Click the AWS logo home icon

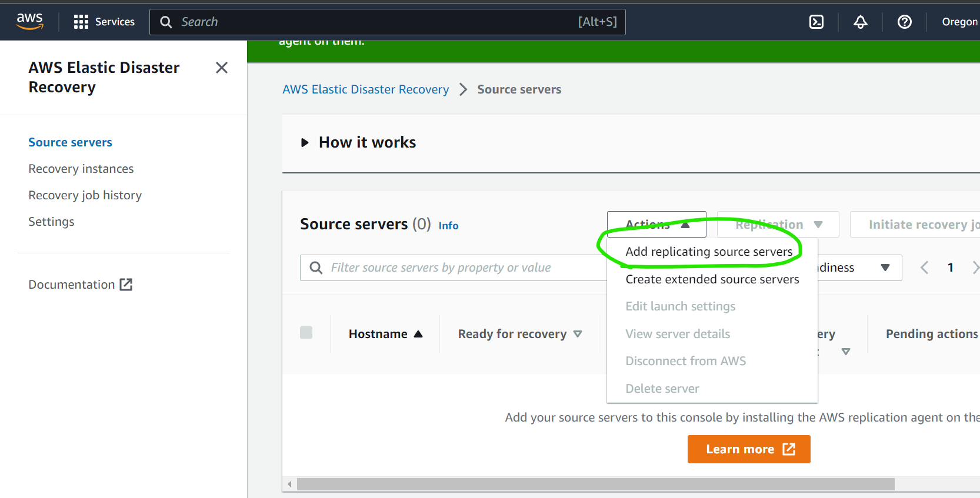click(29, 21)
